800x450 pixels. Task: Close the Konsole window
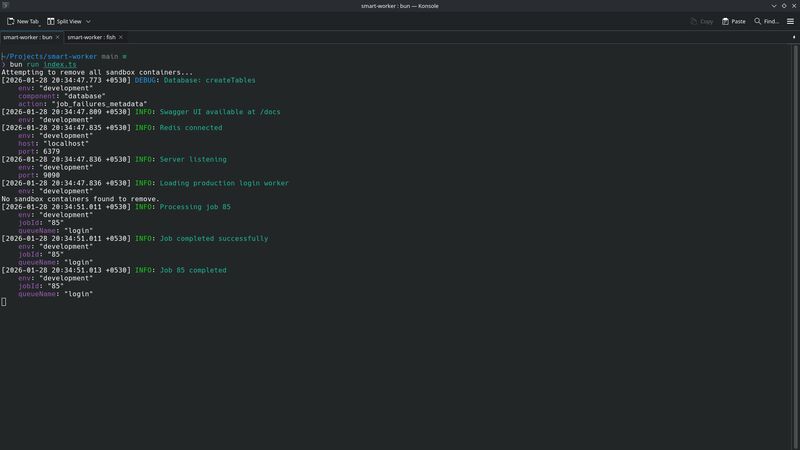(794, 6)
